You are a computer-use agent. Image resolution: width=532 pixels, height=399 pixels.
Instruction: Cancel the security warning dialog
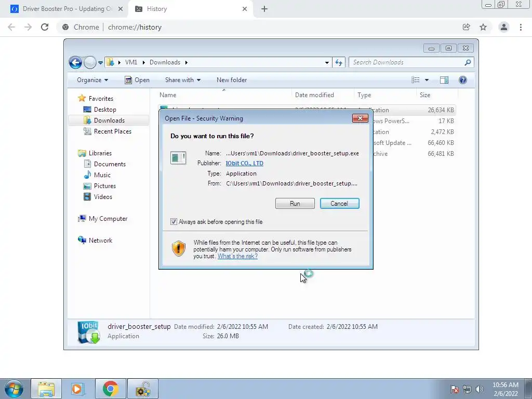click(x=339, y=204)
